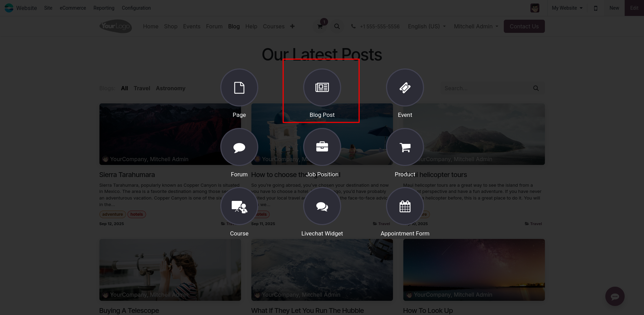Click the phone icon beside the number
The image size is (644, 315).
tap(353, 26)
